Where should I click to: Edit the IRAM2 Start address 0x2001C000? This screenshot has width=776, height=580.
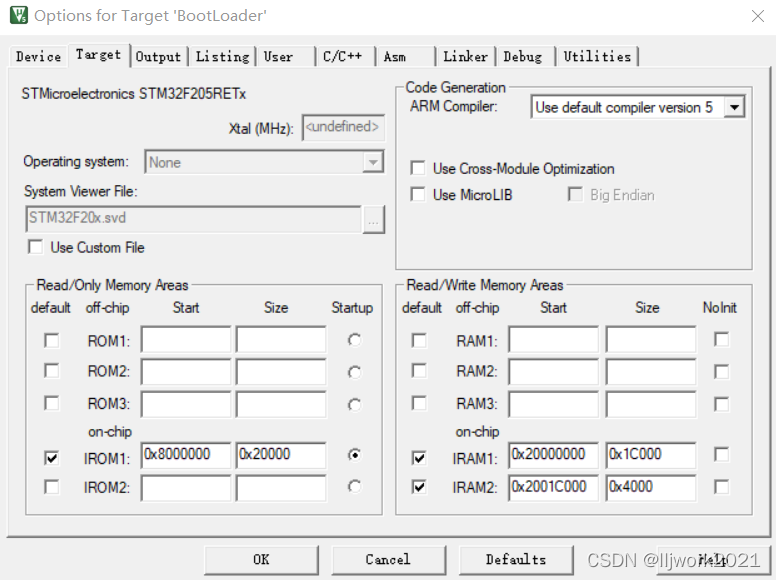point(553,488)
